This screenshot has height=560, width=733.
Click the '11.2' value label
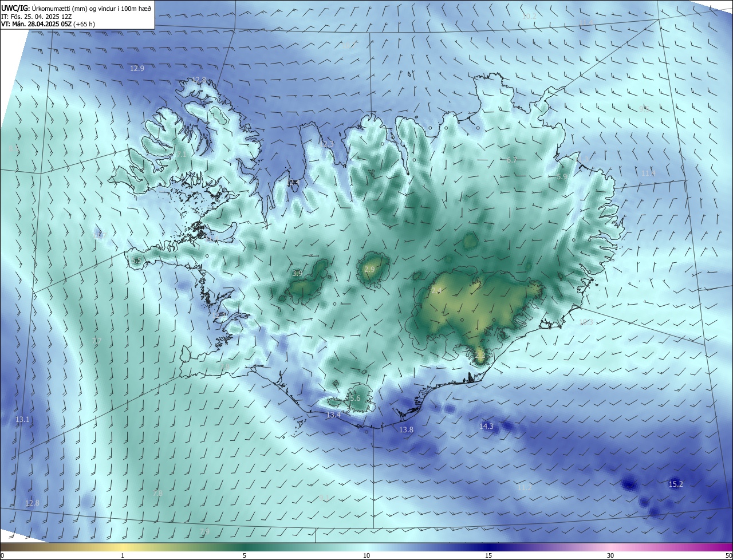click(525, 488)
